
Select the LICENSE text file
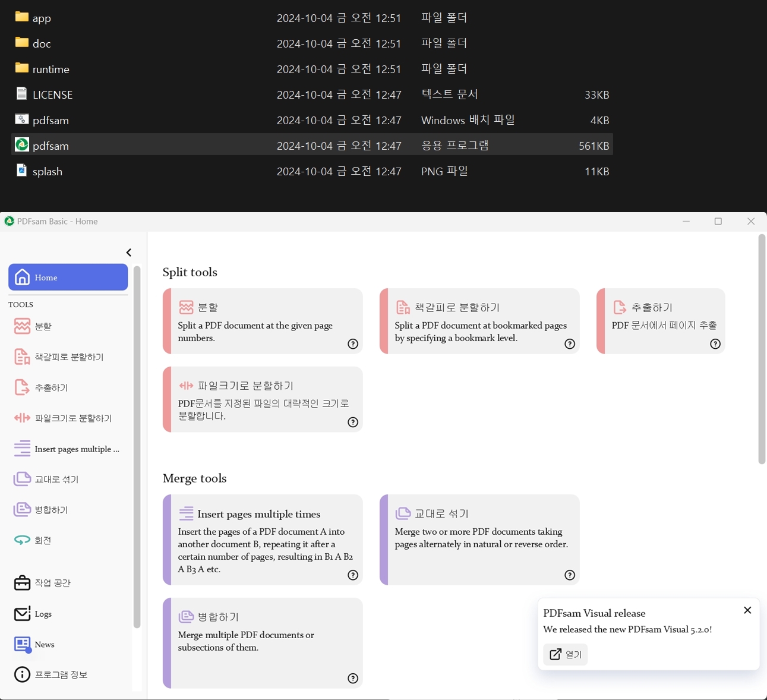click(x=312, y=94)
